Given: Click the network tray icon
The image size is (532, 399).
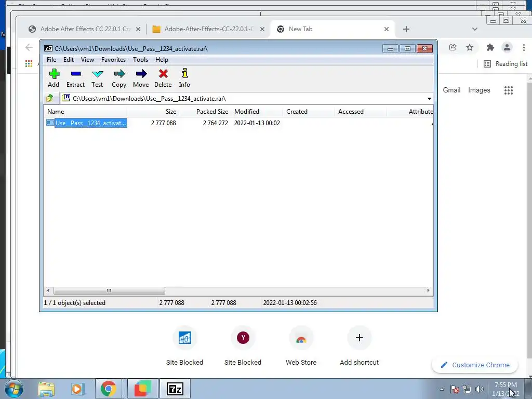Looking at the screenshot, I should click(467, 389).
